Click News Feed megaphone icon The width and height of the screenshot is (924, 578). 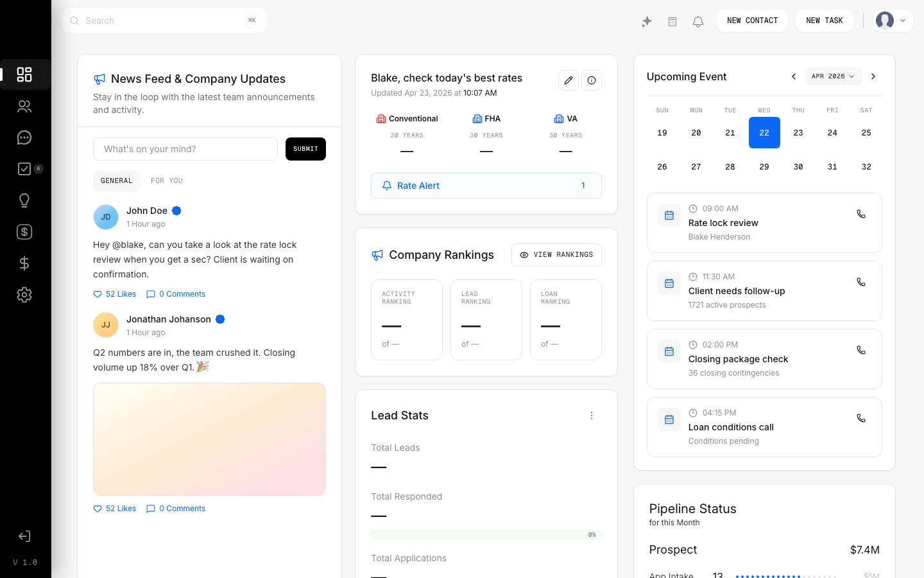[99, 79]
